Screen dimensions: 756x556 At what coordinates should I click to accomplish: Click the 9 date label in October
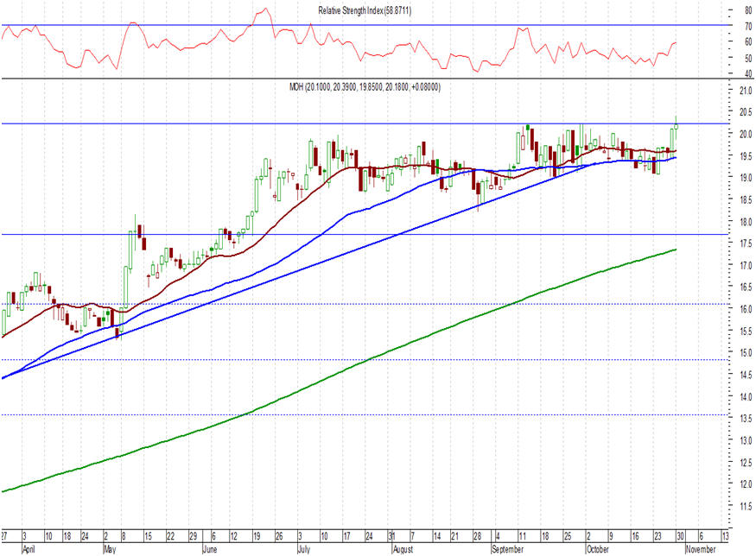(611, 536)
